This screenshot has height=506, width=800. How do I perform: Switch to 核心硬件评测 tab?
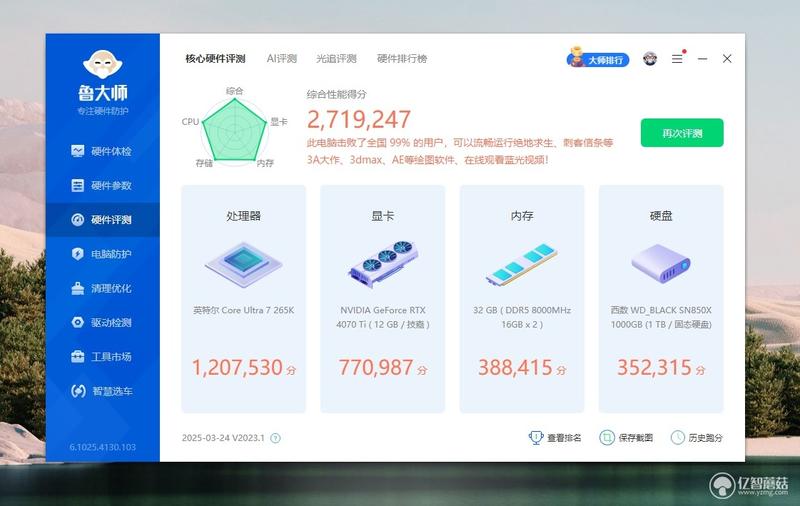[x=215, y=59]
